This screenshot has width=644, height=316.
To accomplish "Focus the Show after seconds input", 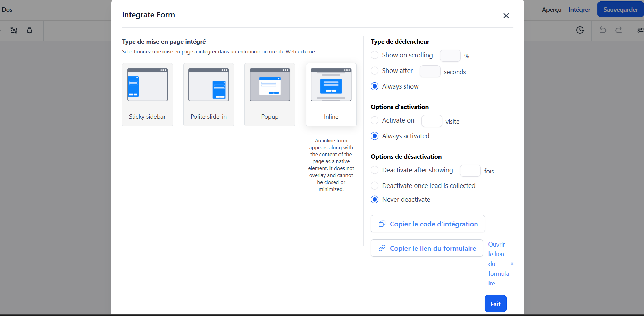I will [430, 72].
